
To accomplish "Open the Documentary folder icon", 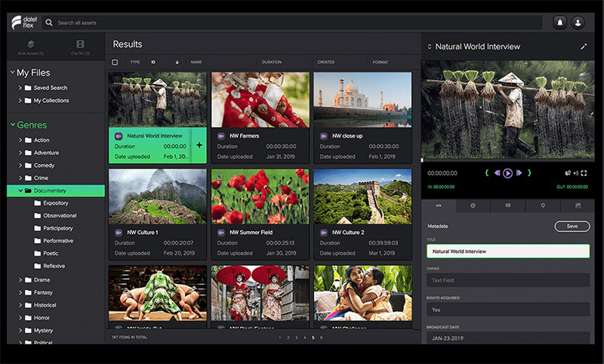I will coord(28,190).
